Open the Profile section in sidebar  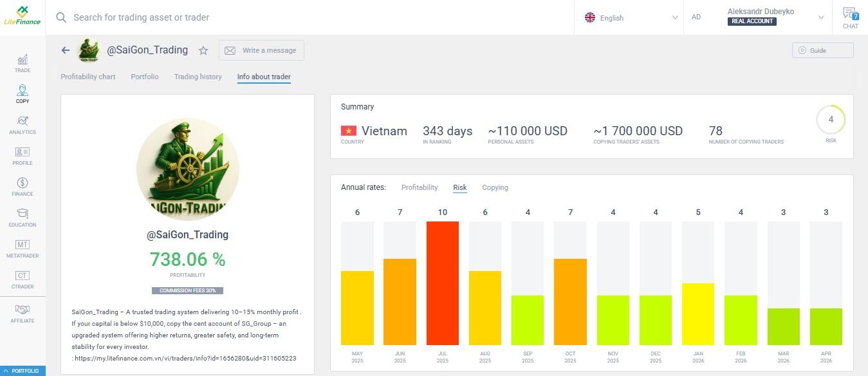pyautogui.click(x=23, y=156)
